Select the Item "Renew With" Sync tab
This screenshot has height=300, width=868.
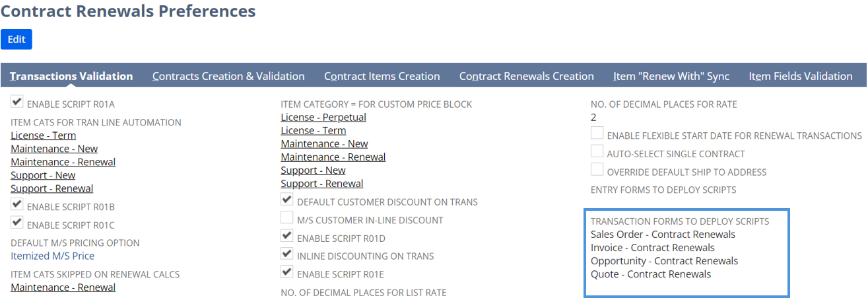671,76
